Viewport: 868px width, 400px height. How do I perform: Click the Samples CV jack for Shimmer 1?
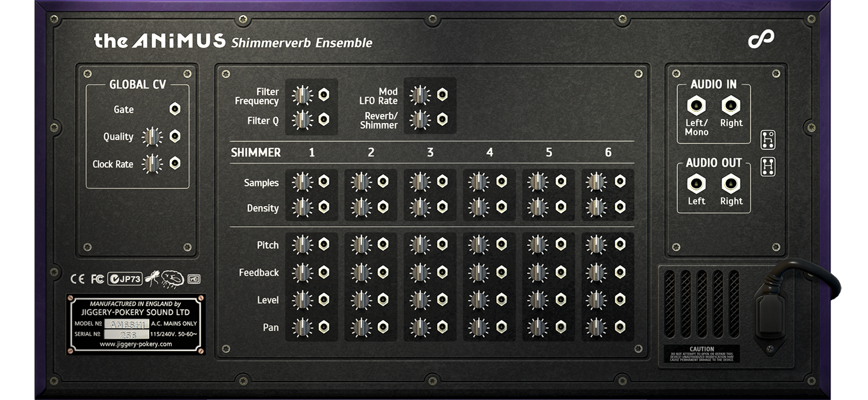(x=324, y=181)
